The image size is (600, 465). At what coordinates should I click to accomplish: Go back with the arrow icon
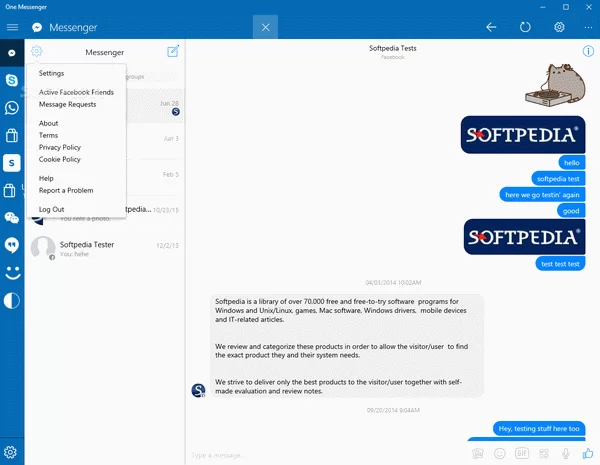tap(491, 27)
